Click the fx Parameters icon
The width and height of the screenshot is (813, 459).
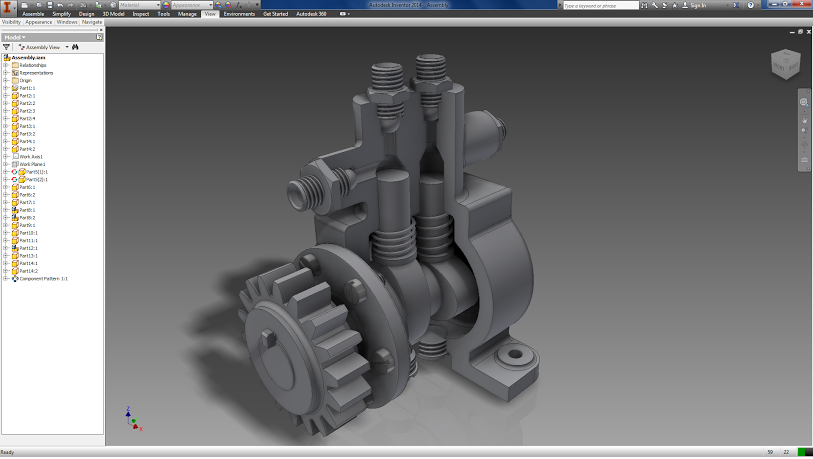pyautogui.click(x=239, y=5)
